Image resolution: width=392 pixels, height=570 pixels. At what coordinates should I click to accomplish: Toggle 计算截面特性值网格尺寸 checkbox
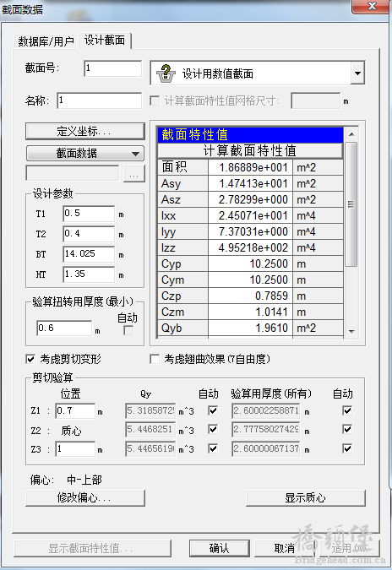(x=155, y=100)
